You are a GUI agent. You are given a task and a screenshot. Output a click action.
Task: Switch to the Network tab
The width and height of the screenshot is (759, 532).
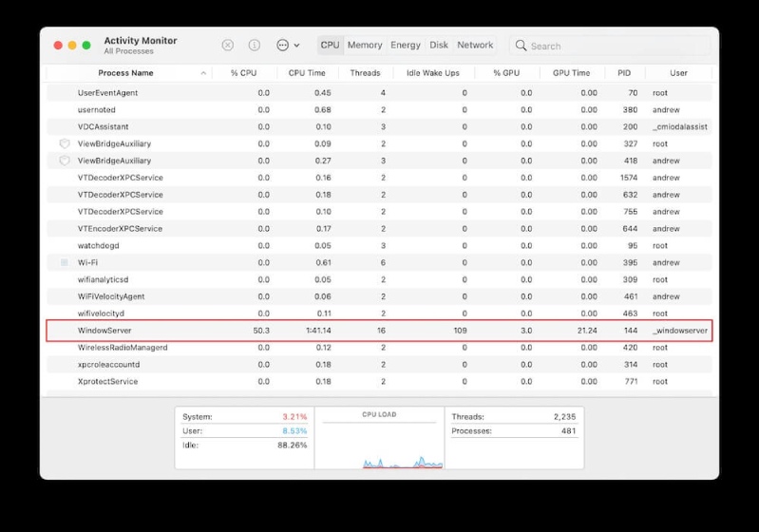click(x=475, y=45)
